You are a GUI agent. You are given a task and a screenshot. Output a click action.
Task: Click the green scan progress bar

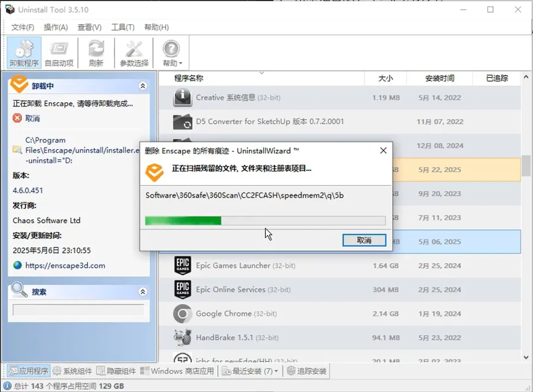point(265,221)
